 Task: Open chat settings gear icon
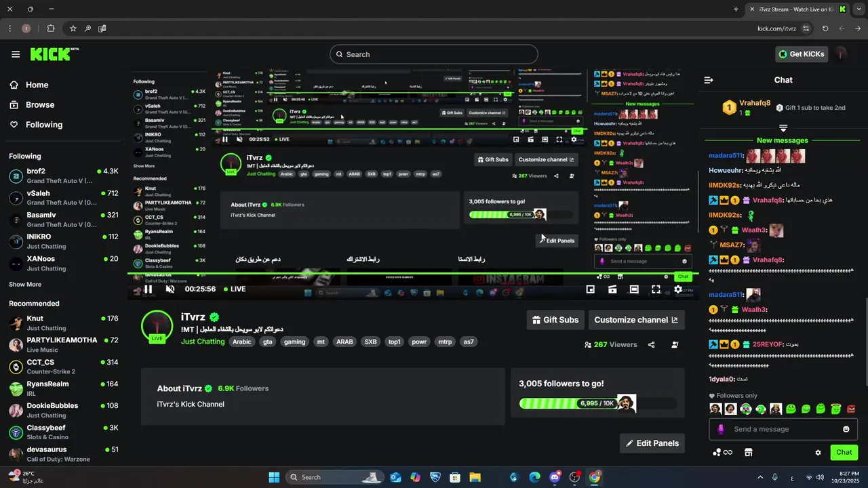click(x=818, y=452)
